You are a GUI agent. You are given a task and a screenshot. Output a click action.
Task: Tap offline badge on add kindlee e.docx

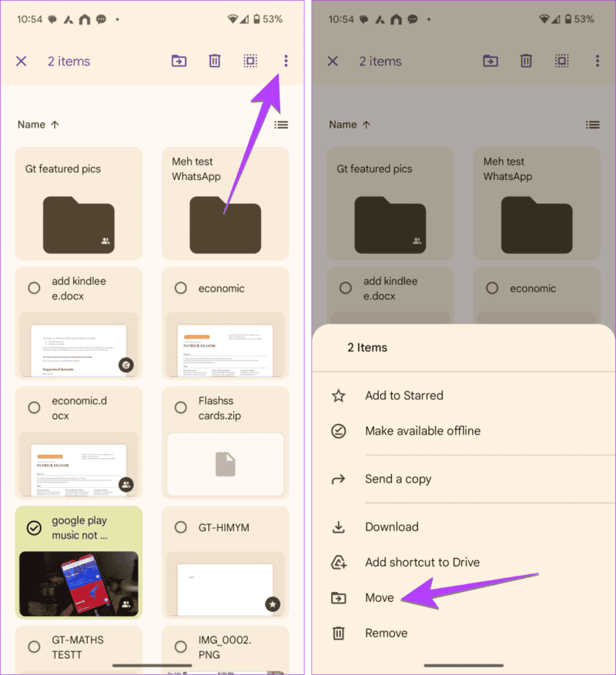pos(126,365)
